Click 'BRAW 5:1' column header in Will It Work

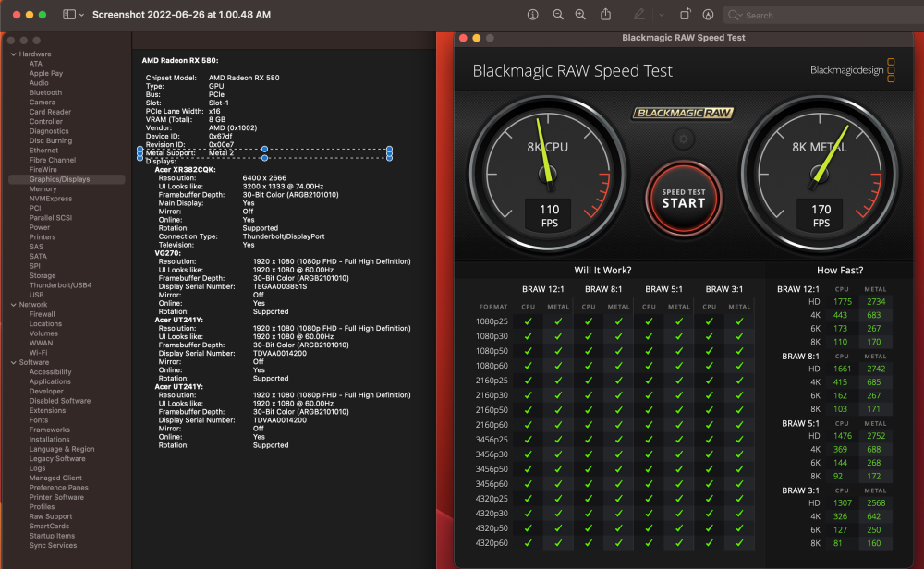coord(663,289)
